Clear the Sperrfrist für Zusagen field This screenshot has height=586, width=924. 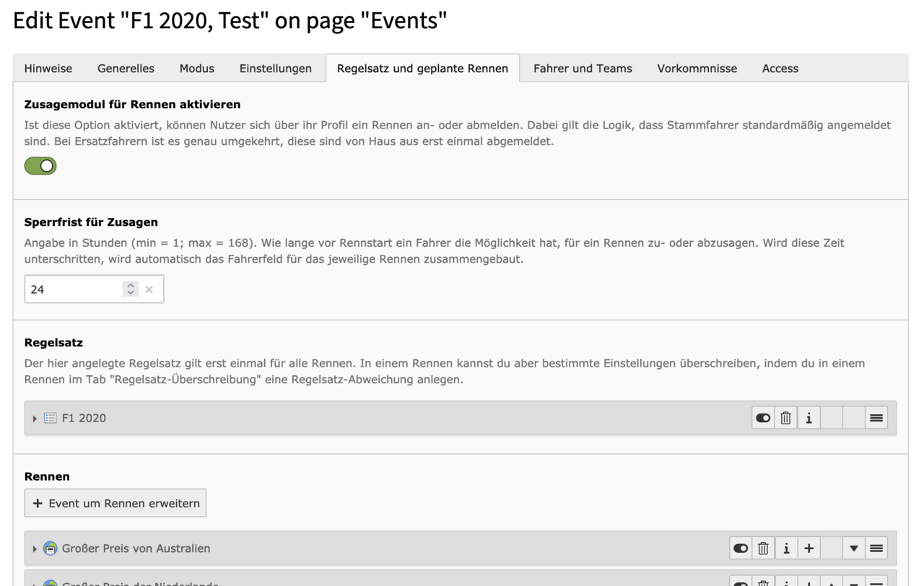click(x=149, y=289)
